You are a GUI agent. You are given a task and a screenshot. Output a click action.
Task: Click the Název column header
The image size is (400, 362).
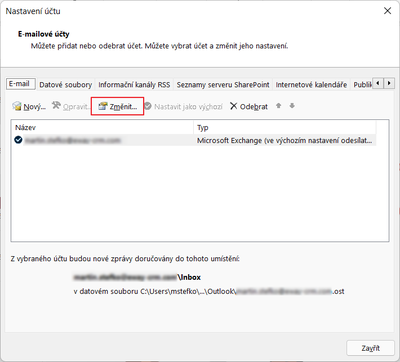tap(102, 128)
